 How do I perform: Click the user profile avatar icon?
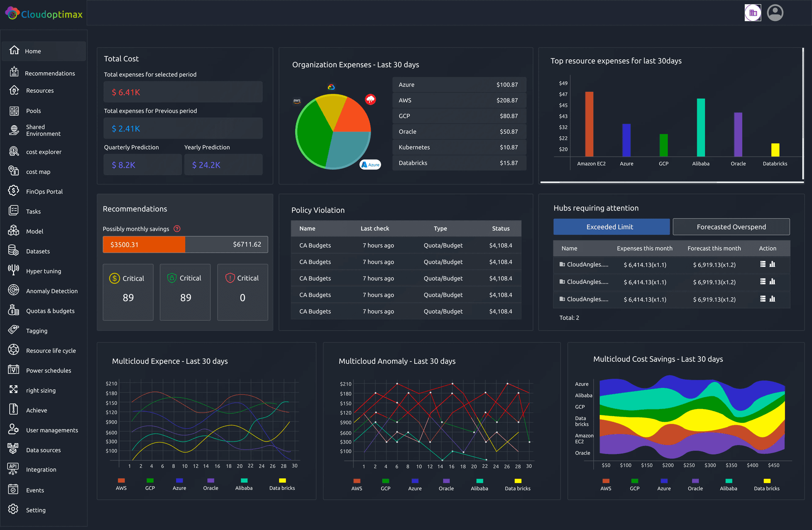click(x=775, y=13)
